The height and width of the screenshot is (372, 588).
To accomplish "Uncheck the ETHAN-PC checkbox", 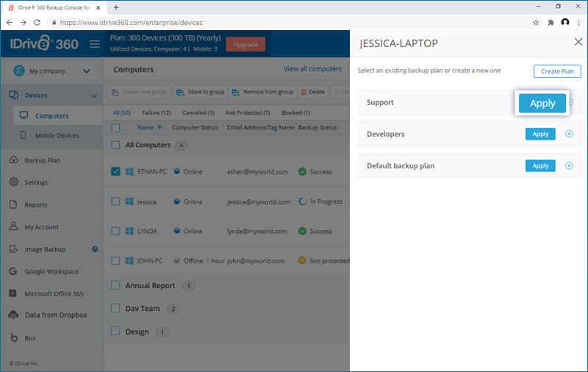I will (x=115, y=171).
